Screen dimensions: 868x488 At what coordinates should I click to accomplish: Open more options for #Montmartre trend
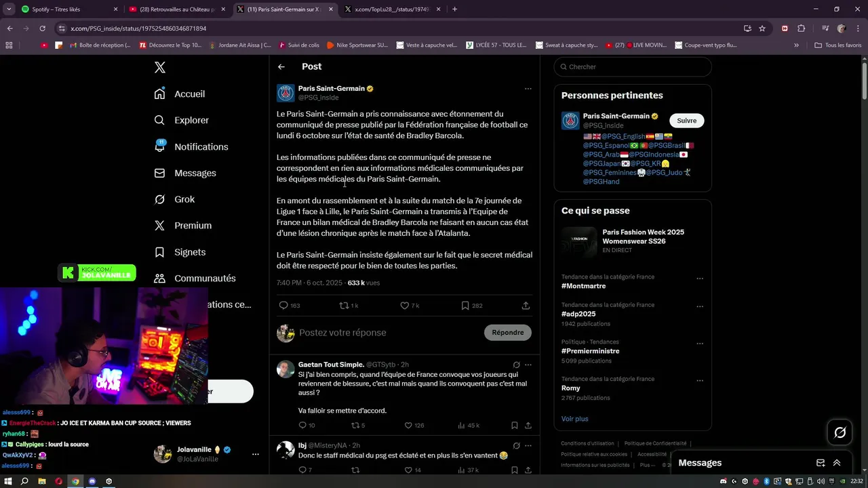(700, 278)
